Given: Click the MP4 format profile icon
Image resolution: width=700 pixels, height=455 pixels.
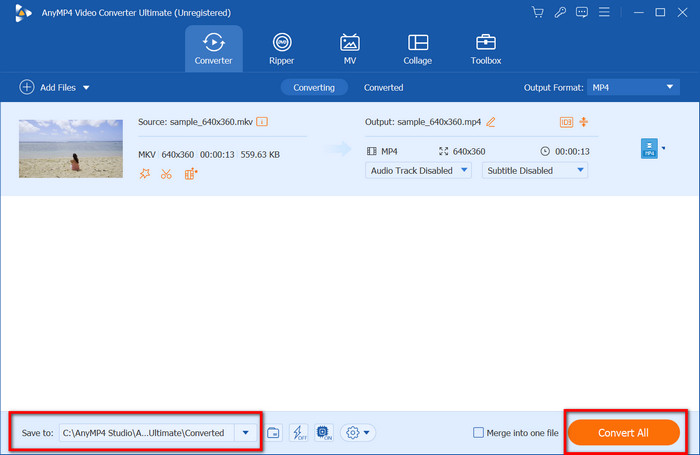Looking at the screenshot, I should [x=649, y=148].
